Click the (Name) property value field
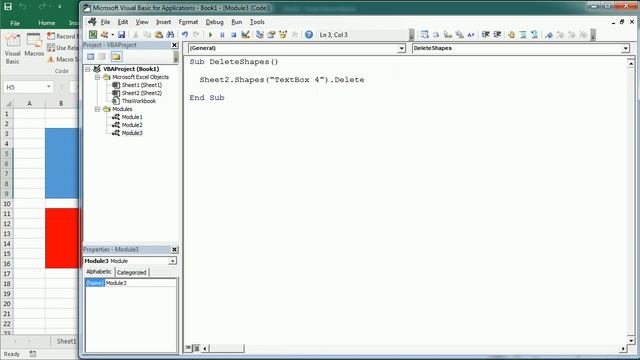Image resolution: width=640 pixels, height=360 pixels. [140, 283]
